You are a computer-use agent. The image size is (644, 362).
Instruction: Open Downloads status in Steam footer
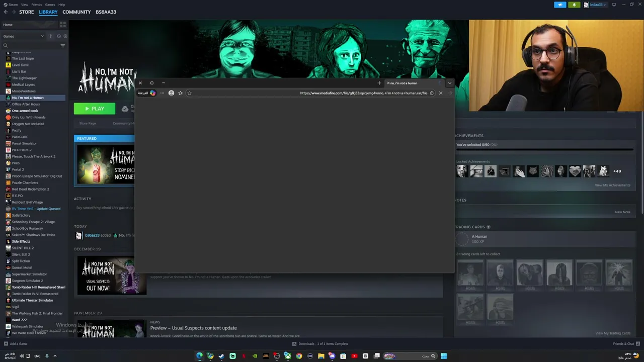(x=320, y=344)
